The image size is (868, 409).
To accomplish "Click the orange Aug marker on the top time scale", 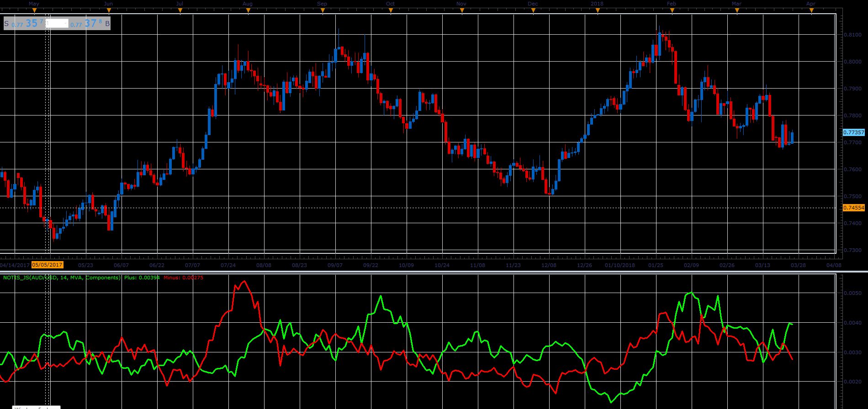I will [x=248, y=10].
